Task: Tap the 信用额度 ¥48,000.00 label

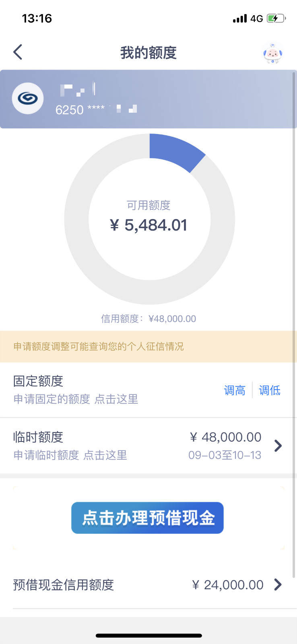Action: point(148,319)
